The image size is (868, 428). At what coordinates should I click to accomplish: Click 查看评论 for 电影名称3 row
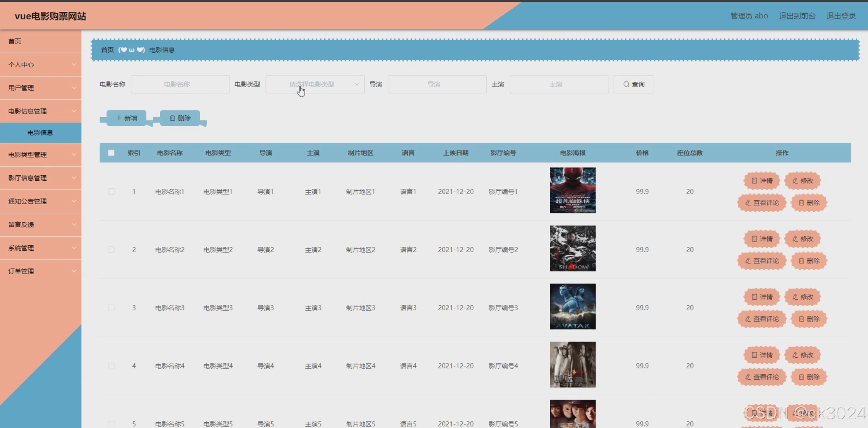pos(762,319)
